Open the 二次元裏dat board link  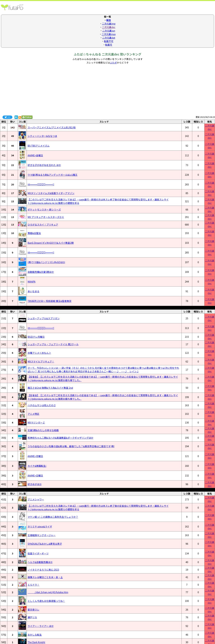[x=109, y=38]
